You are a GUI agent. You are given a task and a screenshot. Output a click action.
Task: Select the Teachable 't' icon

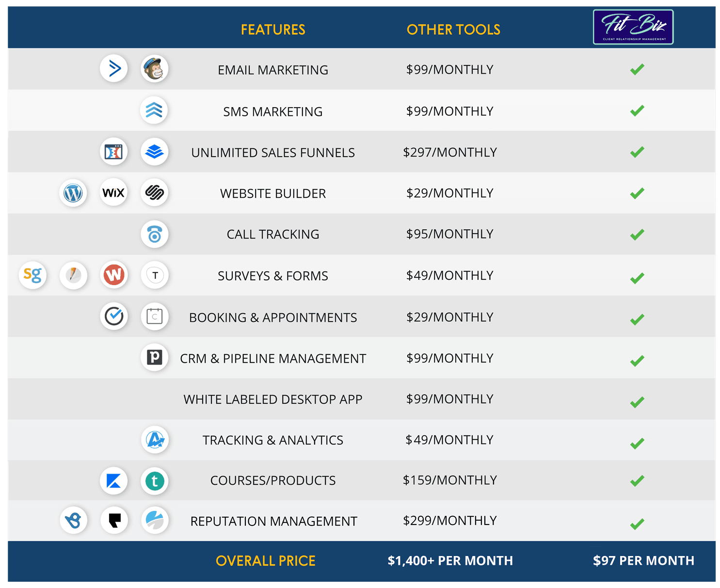154,481
